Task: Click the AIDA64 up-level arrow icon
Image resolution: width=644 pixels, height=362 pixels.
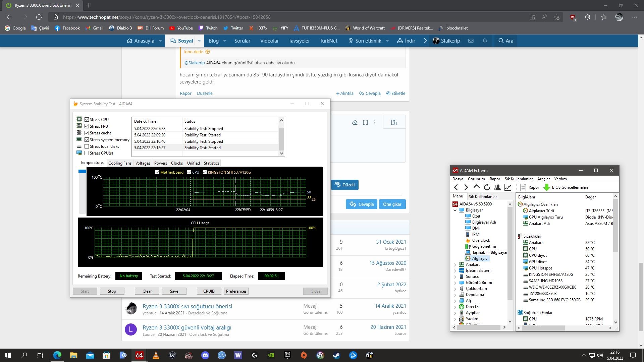Action: point(476,187)
